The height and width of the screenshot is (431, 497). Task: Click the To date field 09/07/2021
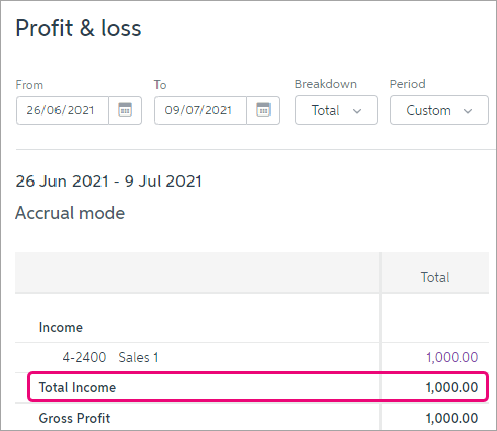[x=200, y=110]
